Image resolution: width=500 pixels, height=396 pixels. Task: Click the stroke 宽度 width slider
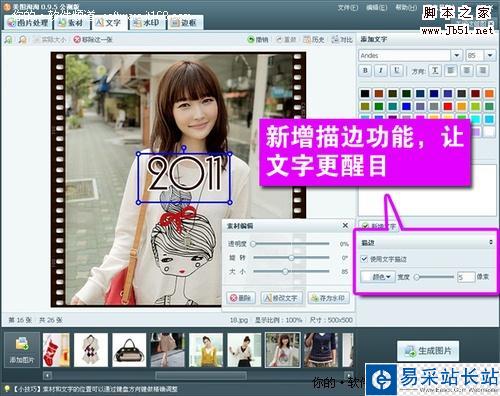coord(434,277)
